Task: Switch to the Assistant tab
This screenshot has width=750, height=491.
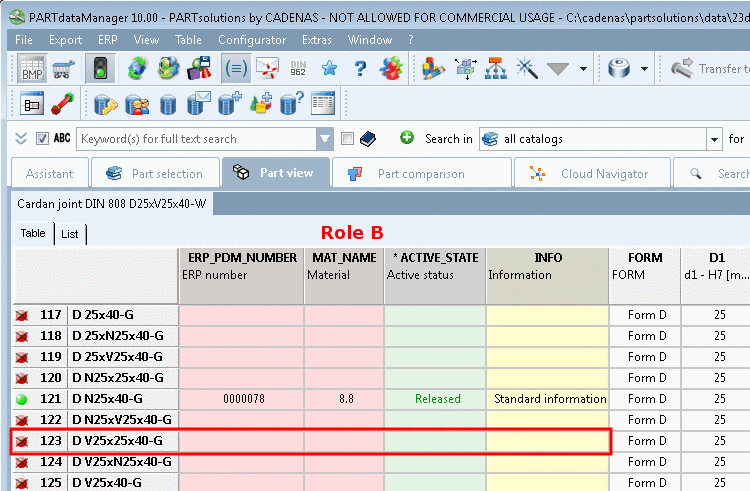Action: [50, 173]
